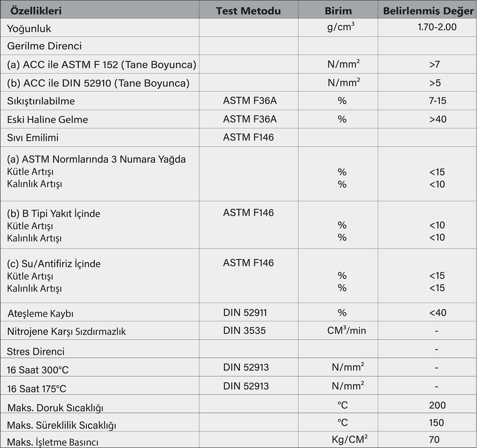Click the density value 1.70-2.00
Image resolution: width=477 pixels, height=448 pixels.
(x=437, y=27)
